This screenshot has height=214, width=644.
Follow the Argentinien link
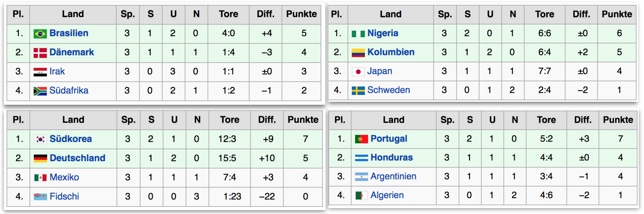[x=393, y=177]
